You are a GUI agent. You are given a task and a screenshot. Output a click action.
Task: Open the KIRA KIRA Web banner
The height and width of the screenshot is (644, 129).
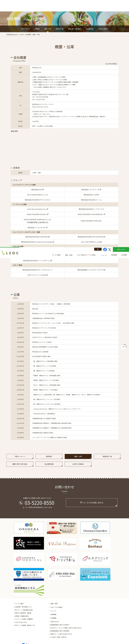click(62, 574)
